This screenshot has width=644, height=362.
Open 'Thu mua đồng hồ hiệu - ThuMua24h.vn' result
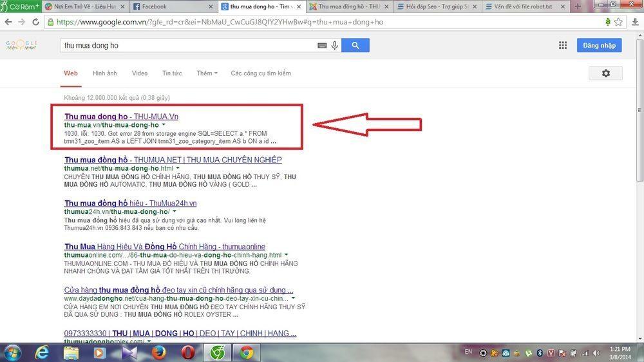tap(130, 204)
